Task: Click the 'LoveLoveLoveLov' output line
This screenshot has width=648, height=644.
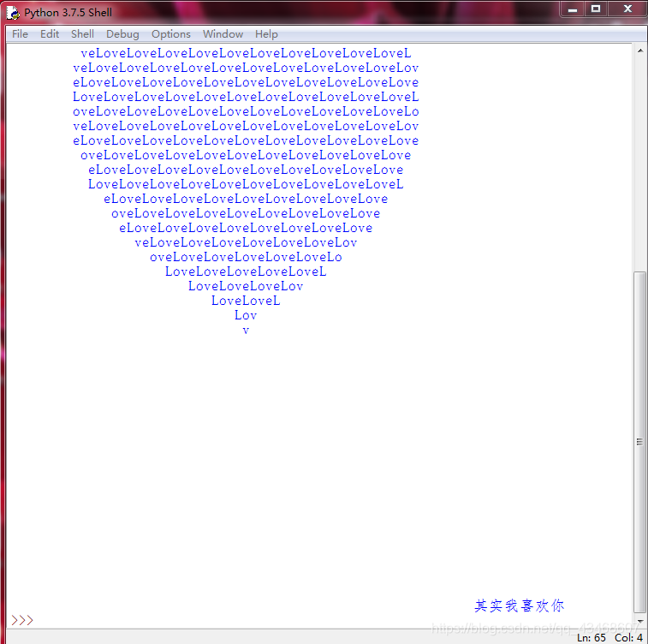Action: (246, 286)
